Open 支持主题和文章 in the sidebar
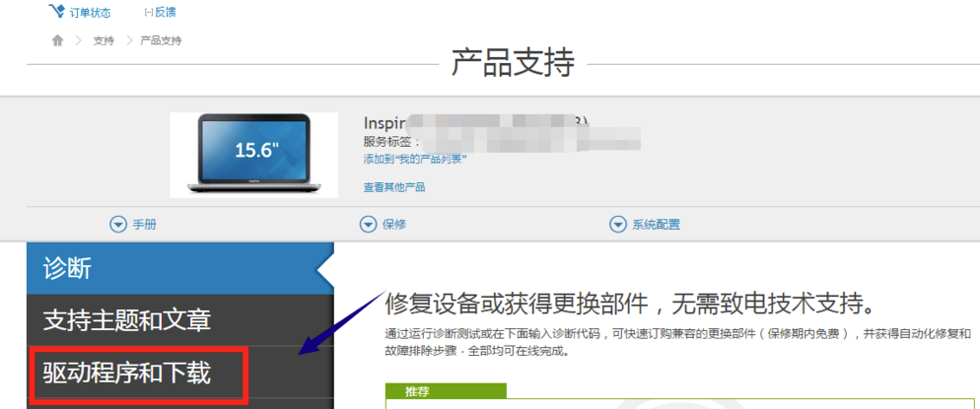 [x=126, y=320]
